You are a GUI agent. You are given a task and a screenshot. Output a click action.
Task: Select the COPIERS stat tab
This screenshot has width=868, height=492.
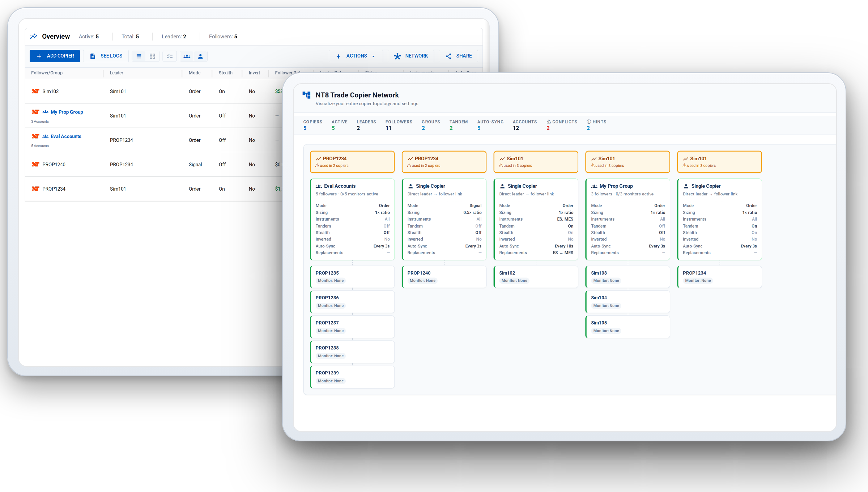coord(313,125)
